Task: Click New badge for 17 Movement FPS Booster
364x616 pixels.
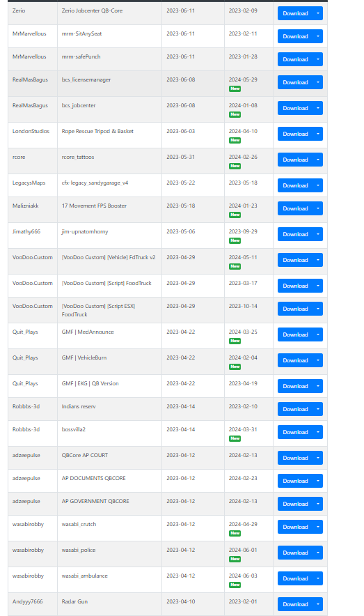Action: pyautogui.click(x=235, y=215)
